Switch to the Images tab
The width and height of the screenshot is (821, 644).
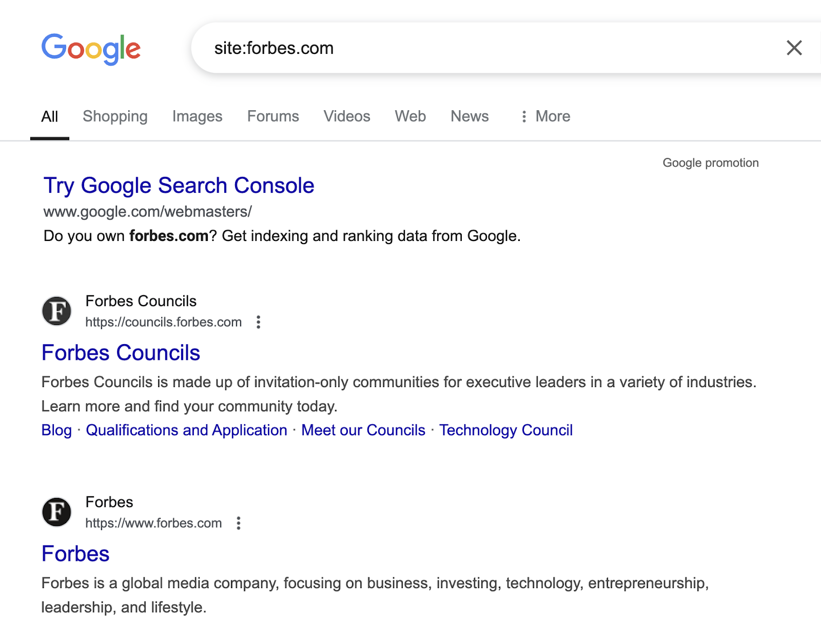[x=197, y=116]
